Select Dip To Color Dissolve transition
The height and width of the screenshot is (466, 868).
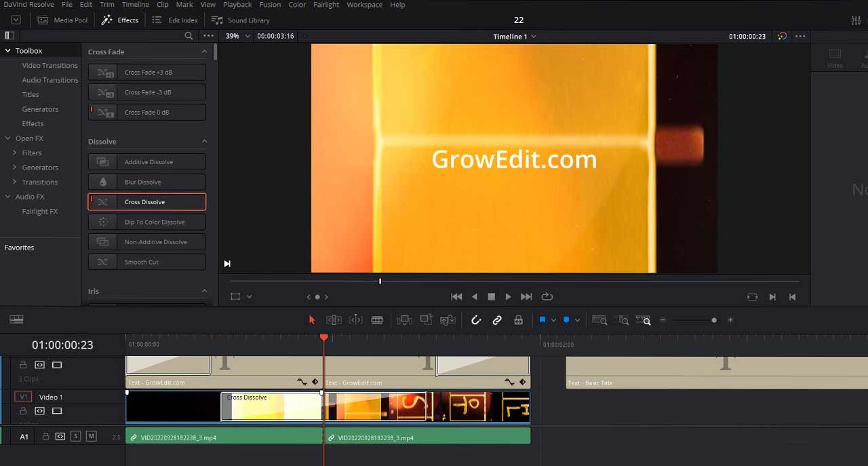[147, 222]
